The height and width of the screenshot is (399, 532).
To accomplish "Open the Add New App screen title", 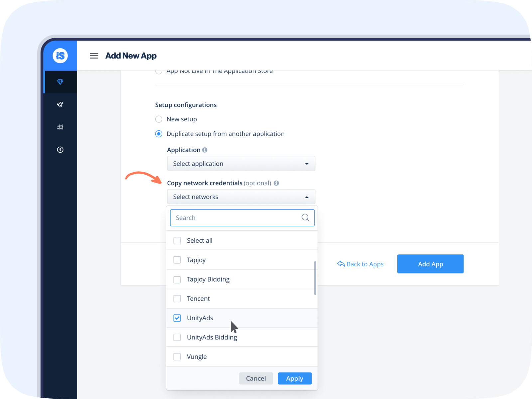I will [131, 56].
